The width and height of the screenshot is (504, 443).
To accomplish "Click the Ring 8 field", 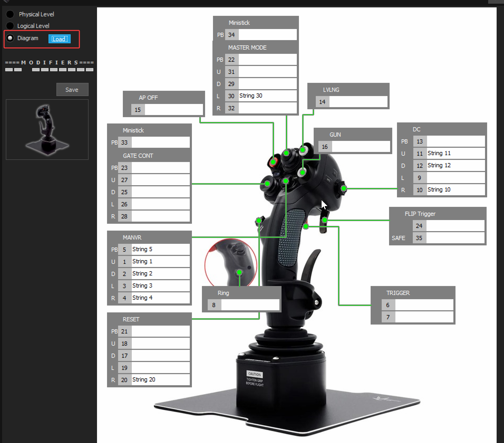I will click(x=250, y=305).
